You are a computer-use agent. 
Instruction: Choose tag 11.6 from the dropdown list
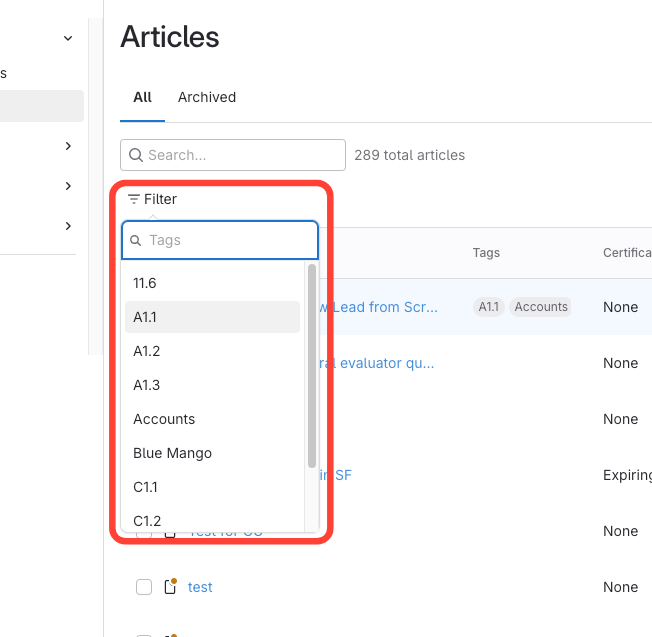[x=145, y=283]
